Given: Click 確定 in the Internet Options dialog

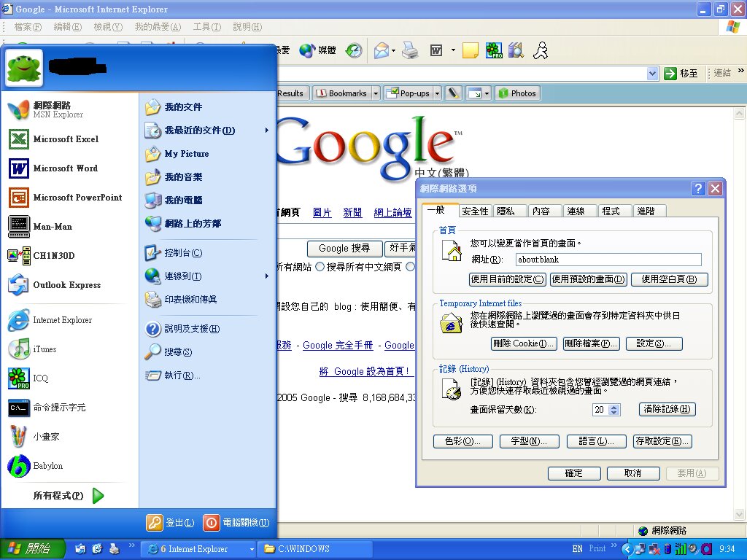Looking at the screenshot, I should point(573,472).
